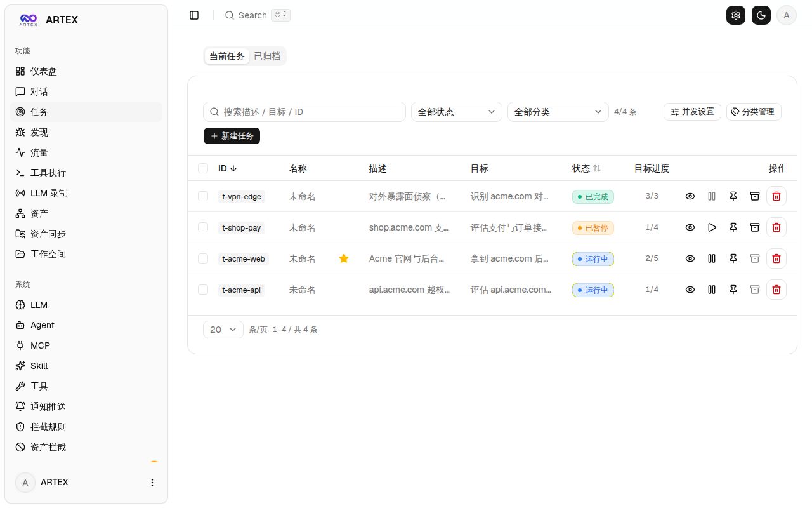Open the ARTEX user options menu
The width and height of the screenshot is (812, 508).
pos(152,483)
